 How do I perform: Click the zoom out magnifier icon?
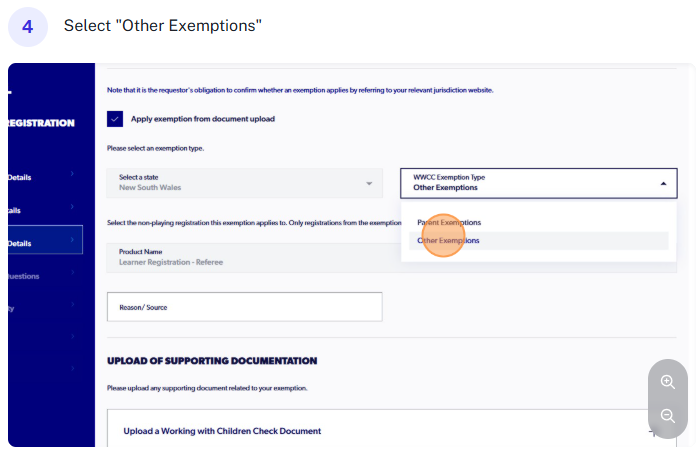click(x=668, y=416)
